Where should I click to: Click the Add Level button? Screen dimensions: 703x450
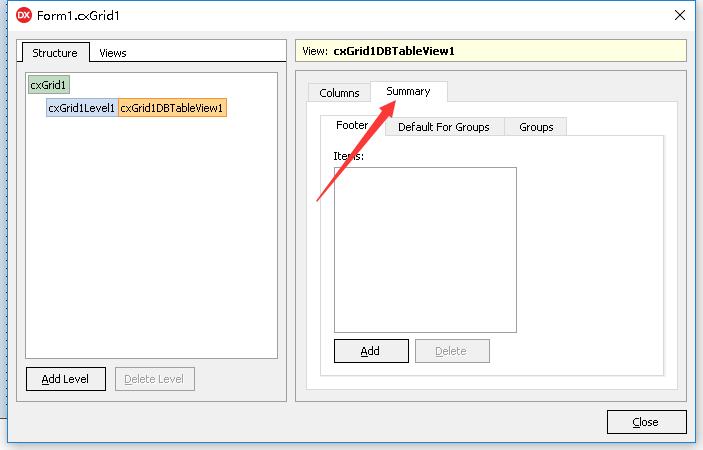tap(65, 379)
